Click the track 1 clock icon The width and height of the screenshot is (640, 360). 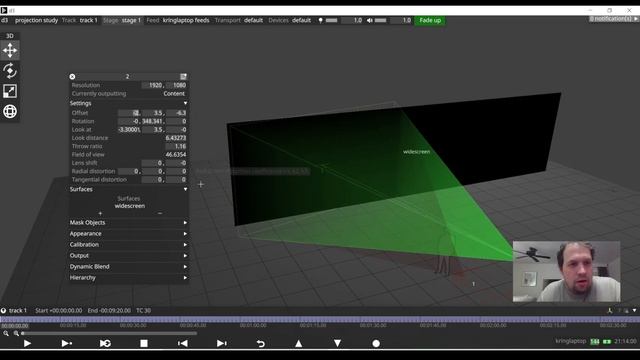3,311
